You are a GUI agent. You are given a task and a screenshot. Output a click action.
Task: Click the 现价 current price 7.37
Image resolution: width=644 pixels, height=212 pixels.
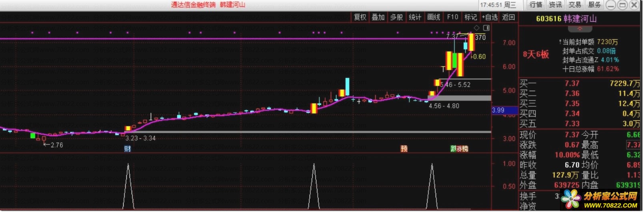pos(572,135)
